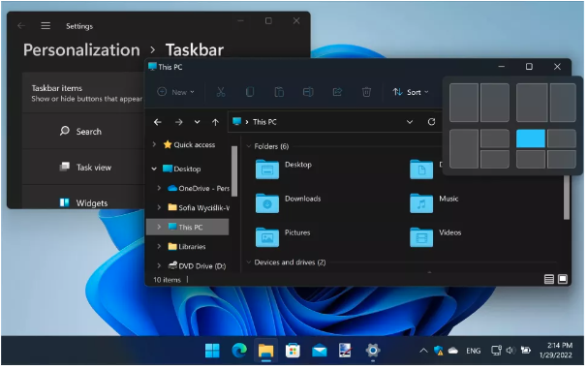Open the Downloads folder
Image resolution: width=588 pixels, height=370 pixels.
coord(267,203)
